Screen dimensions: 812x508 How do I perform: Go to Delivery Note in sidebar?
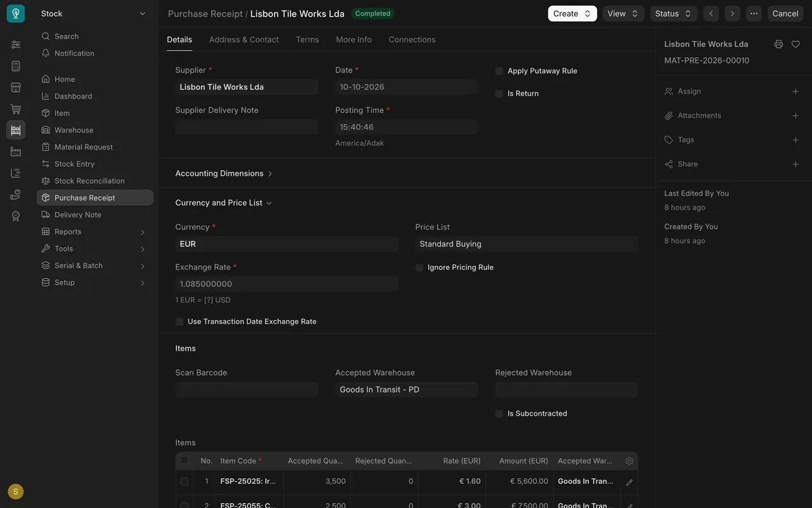95,215
